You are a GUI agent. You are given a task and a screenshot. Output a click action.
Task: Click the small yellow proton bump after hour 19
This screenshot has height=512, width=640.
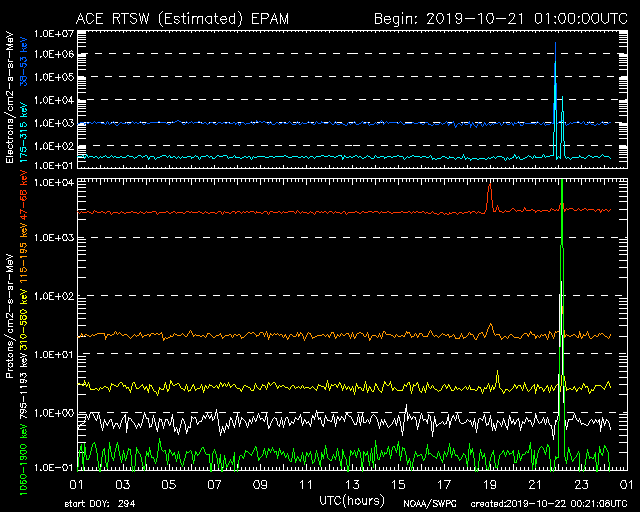tap(498, 376)
